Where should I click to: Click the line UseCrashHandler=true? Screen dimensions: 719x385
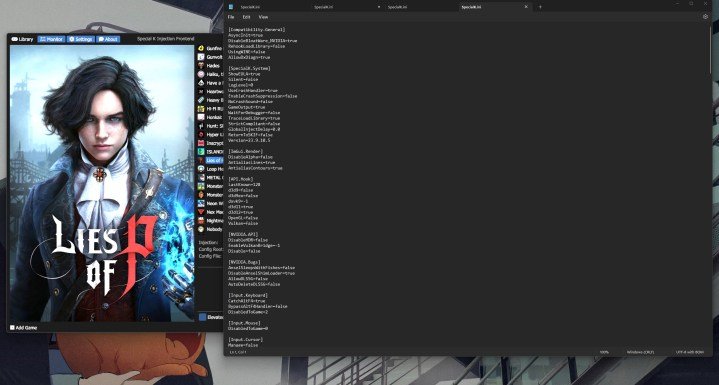coord(253,91)
